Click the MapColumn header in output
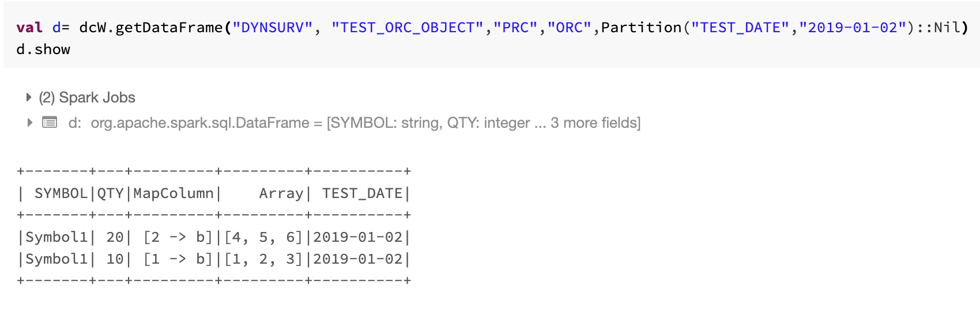The image size is (980, 312). pyautogui.click(x=174, y=193)
